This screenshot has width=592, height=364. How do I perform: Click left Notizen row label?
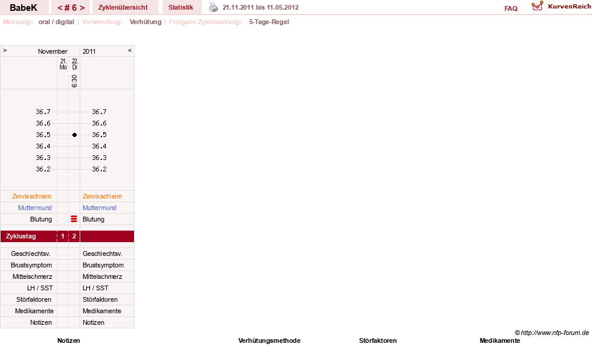41,322
